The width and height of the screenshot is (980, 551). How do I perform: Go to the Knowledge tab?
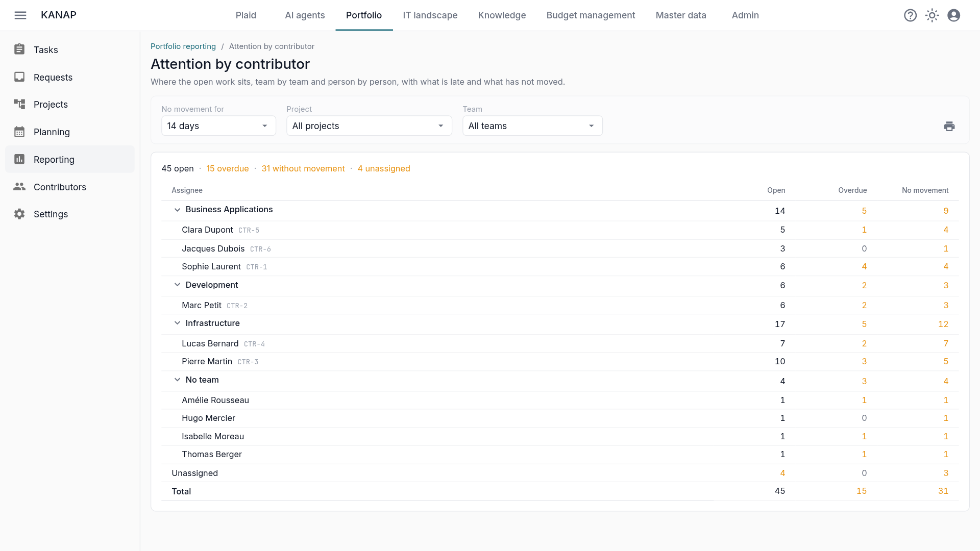pyautogui.click(x=502, y=15)
